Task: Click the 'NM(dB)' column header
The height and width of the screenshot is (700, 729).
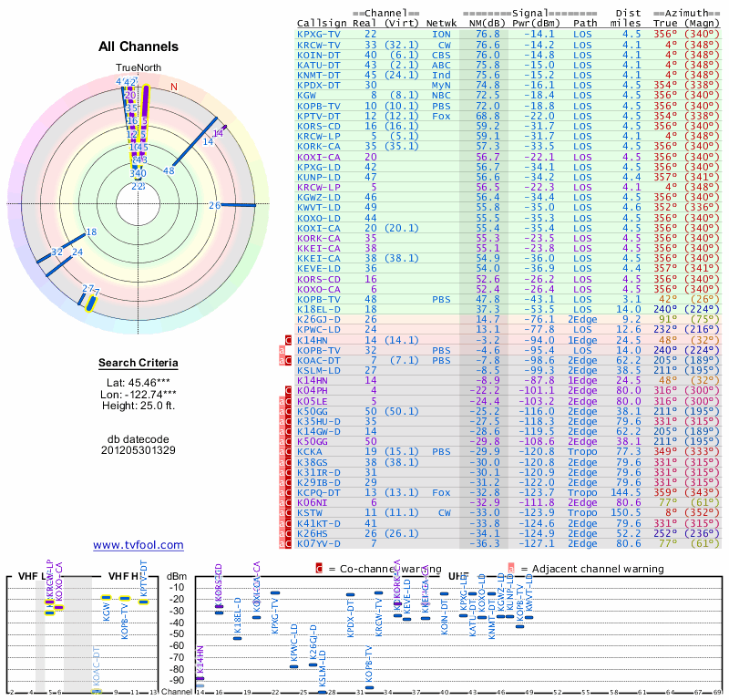Action: 487,23
